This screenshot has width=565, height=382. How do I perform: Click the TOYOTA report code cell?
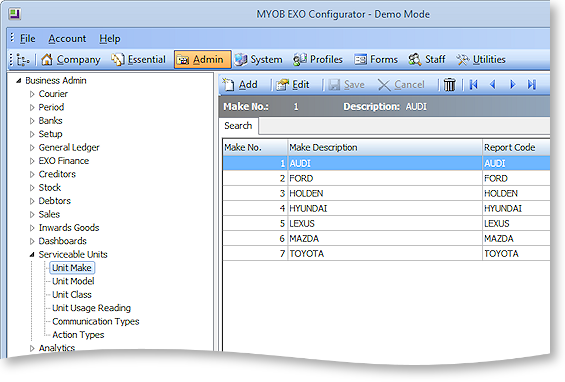click(516, 254)
